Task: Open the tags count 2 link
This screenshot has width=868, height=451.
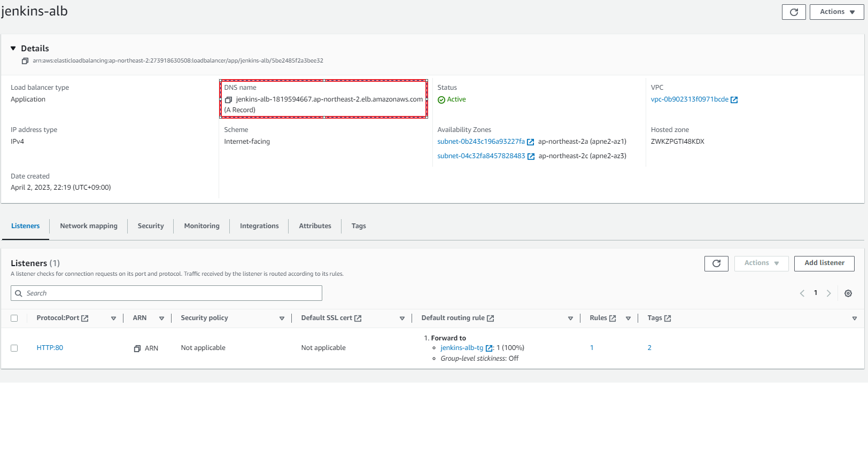Action: [649, 348]
